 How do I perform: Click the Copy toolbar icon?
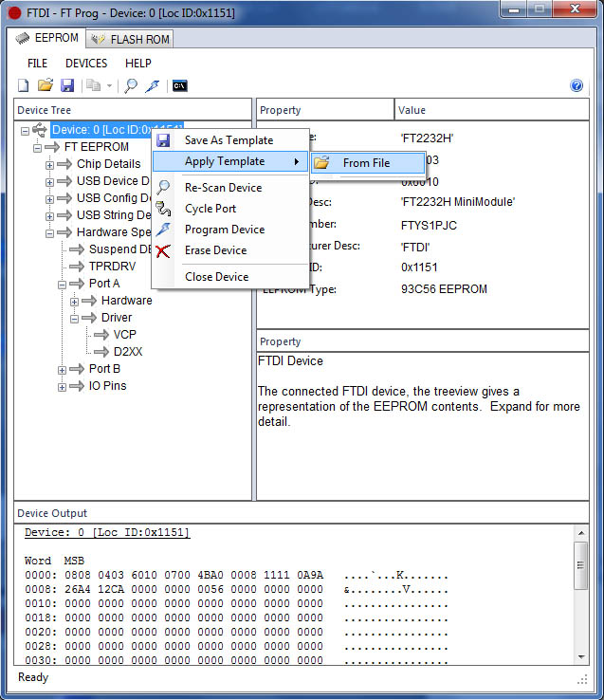pyautogui.click(x=93, y=85)
